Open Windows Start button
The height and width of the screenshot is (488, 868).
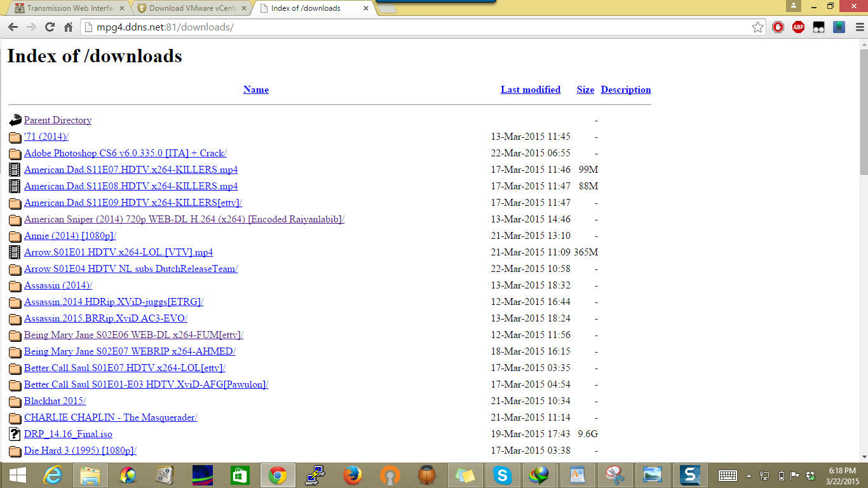click(x=17, y=475)
